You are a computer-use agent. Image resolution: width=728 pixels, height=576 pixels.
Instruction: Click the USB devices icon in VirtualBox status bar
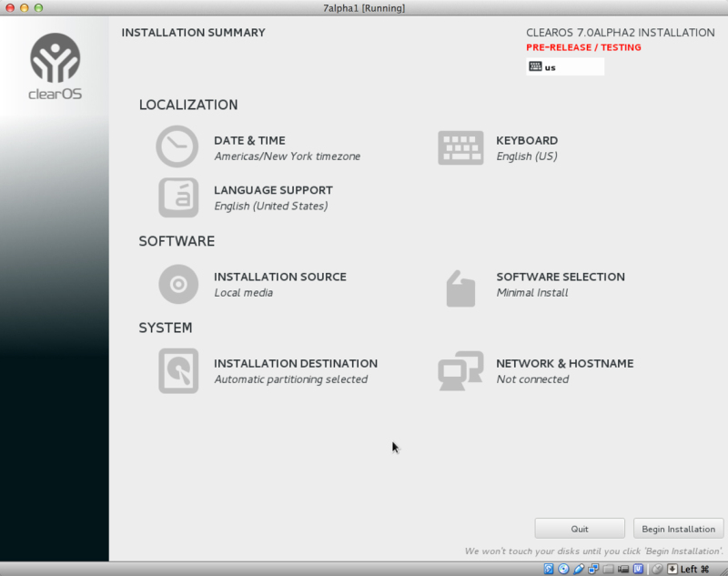tap(579, 569)
